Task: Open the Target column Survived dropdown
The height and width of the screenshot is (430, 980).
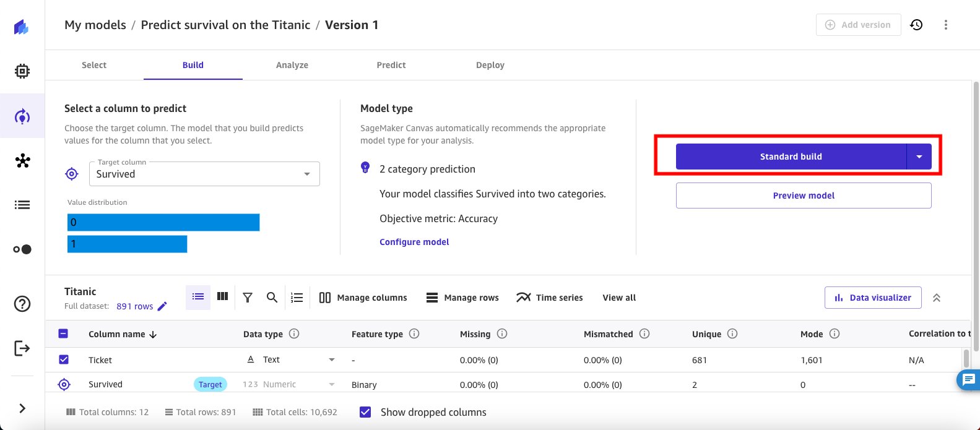Action: [204, 174]
